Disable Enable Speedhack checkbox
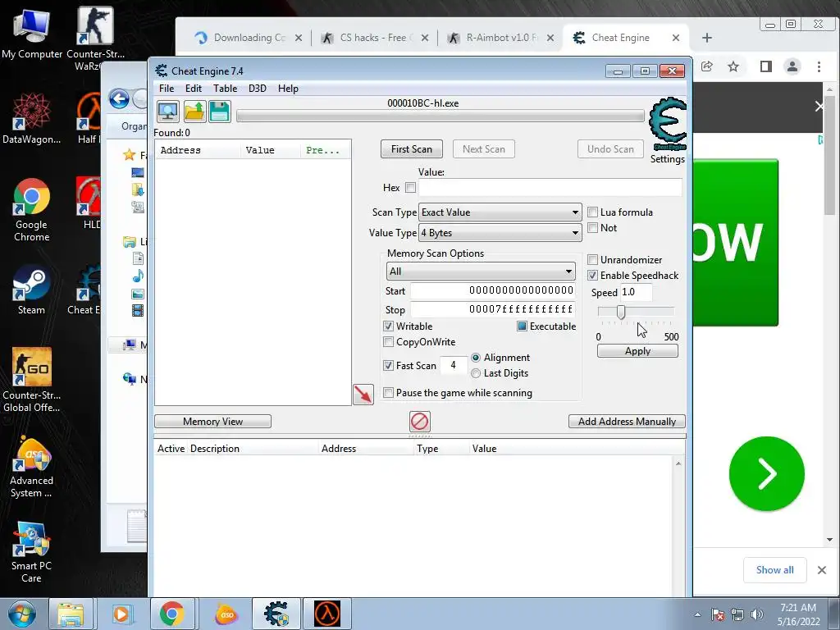This screenshot has height=630, width=840. pyautogui.click(x=592, y=276)
